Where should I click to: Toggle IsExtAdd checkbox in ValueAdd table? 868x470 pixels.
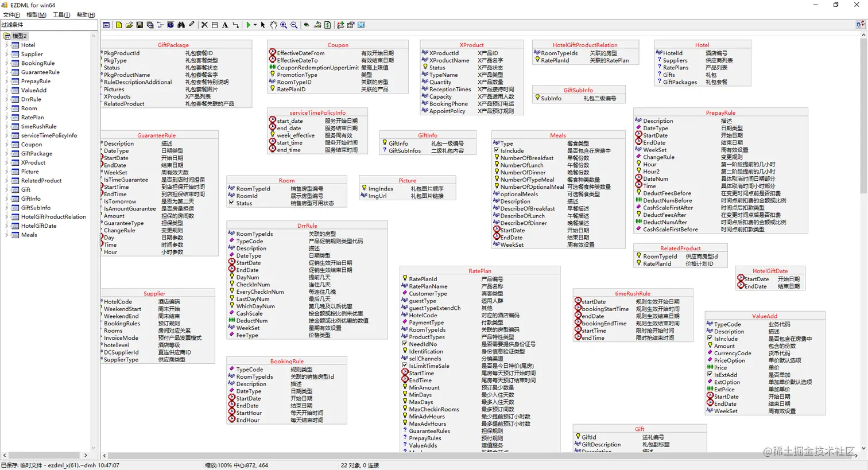point(710,375)
